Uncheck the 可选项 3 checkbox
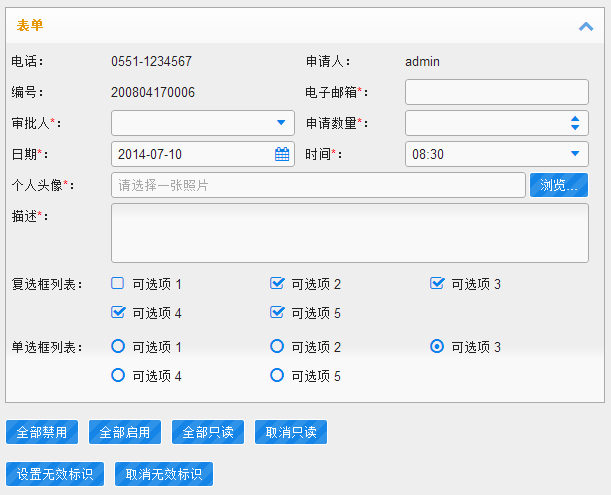The width and height of the screenshot is (611, 495). (437, 283)
